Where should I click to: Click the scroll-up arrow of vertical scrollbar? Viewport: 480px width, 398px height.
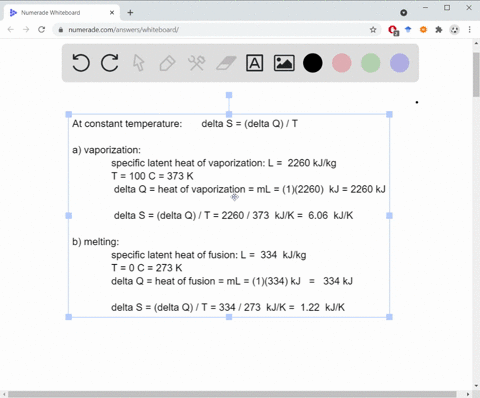click(x=476, y=43)
